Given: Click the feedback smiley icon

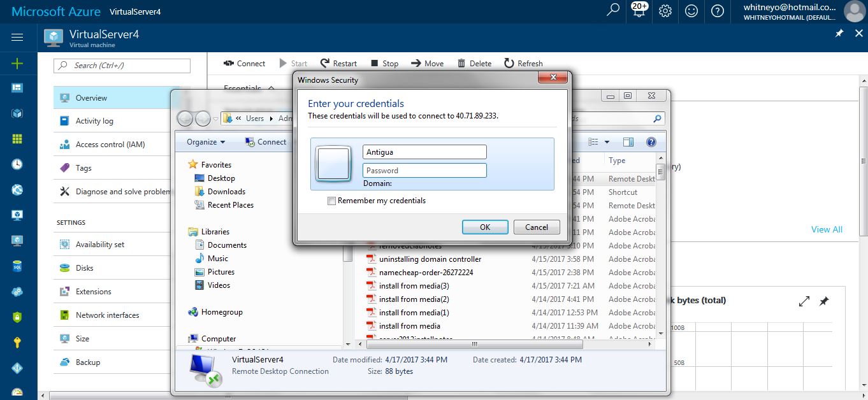Looking at the screenshot, I should pos(691,11).
